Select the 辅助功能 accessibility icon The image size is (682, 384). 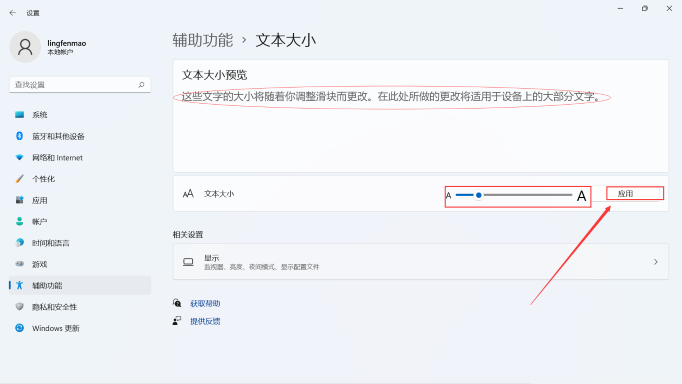[x=20, y=285]
